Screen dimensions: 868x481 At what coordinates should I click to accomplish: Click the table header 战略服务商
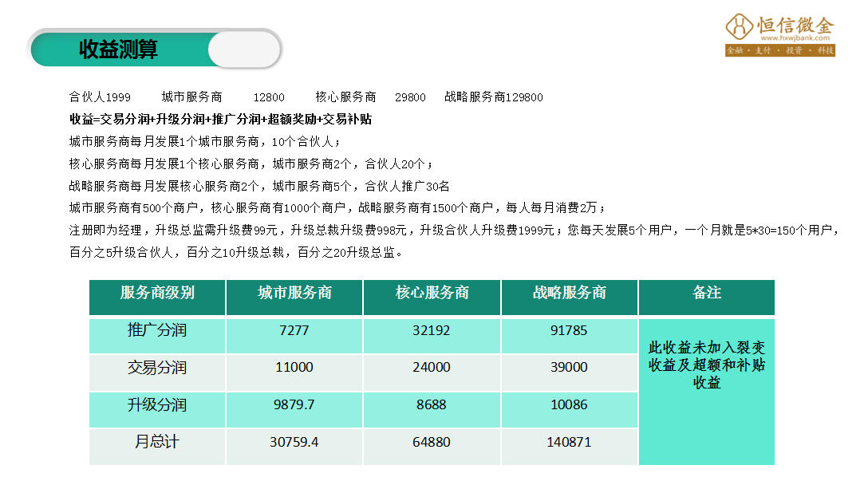pos(570,293)
